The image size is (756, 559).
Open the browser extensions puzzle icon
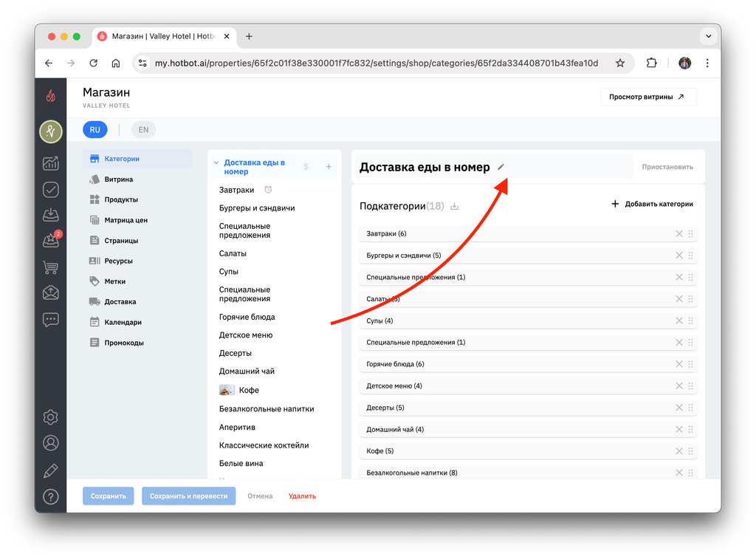tap(651, 64)
